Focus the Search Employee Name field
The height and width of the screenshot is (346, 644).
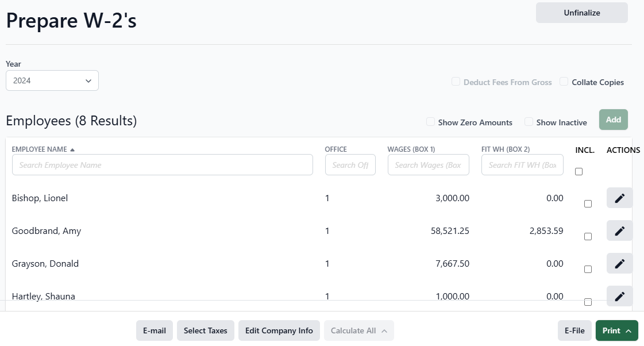[x=162, y=165]
